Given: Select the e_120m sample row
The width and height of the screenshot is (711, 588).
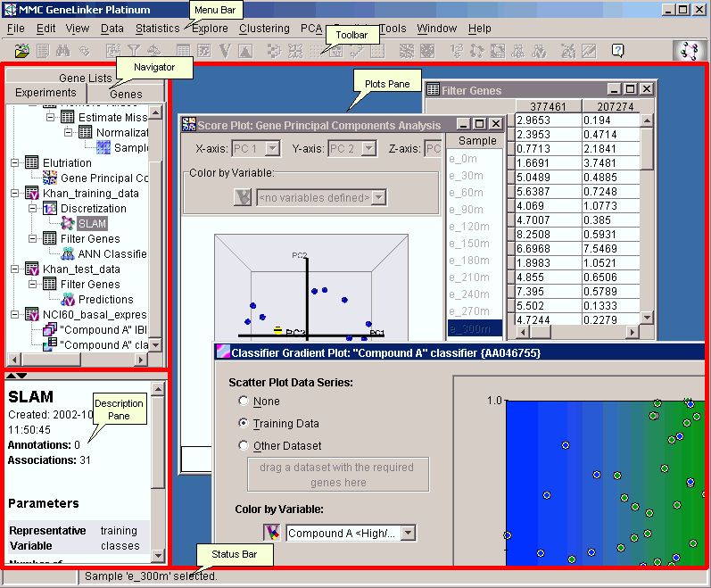Looking at the screenshot, I should [x=475, y=227].
